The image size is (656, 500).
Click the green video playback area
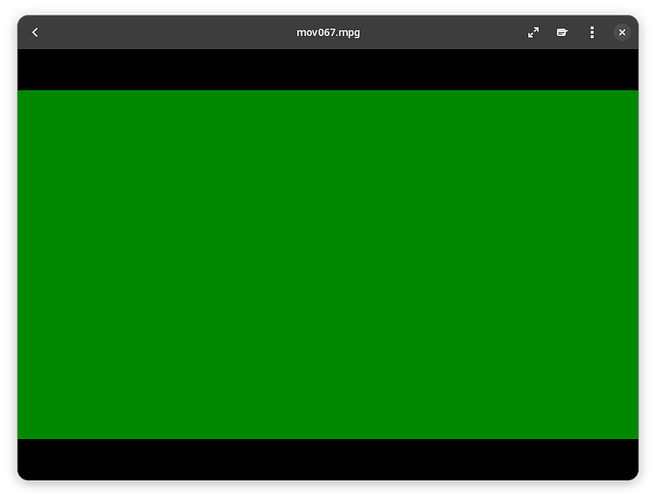(x=328, y=264)
